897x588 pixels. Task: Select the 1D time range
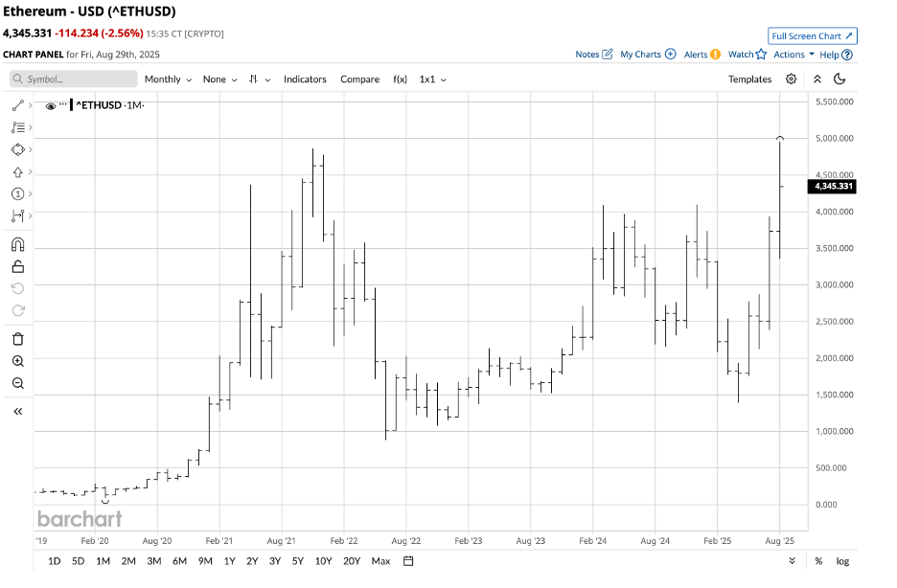[x=54, y=561]
